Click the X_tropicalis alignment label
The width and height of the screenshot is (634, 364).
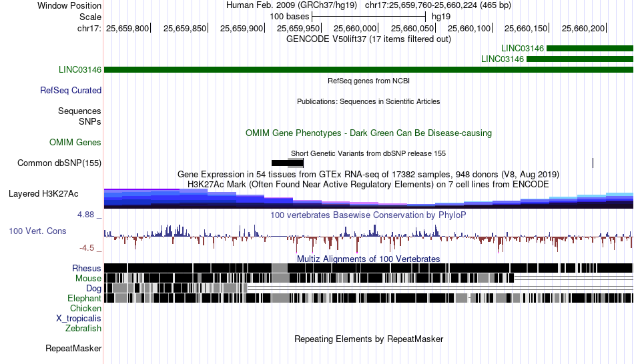[x=79, y=319]
